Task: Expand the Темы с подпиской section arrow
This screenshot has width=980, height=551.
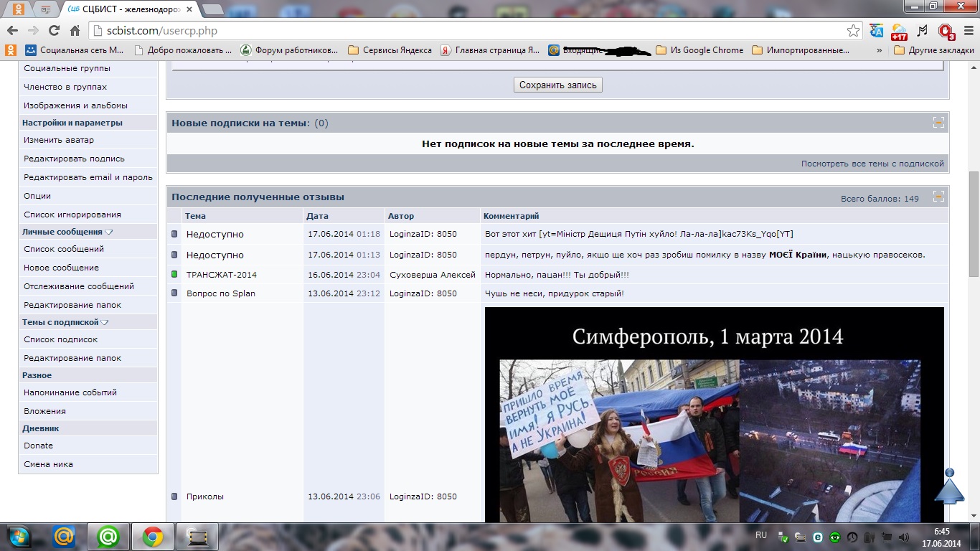Action: (105, 322)
